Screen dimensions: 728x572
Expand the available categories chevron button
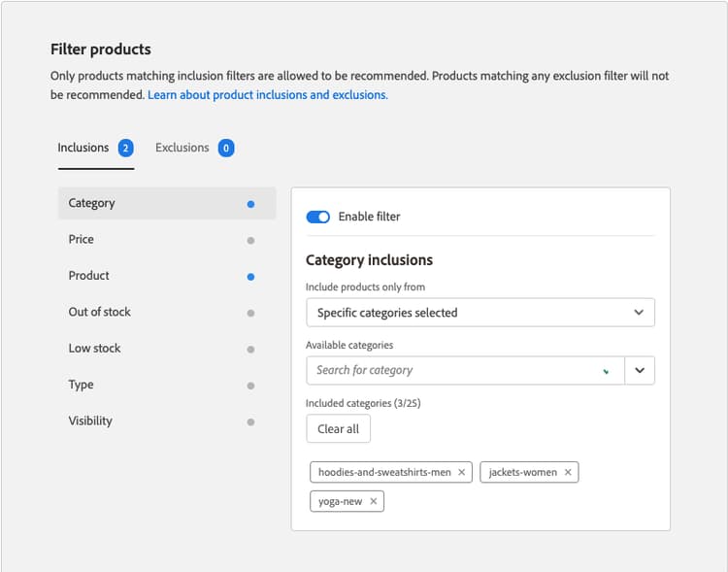tap(640, 370)
